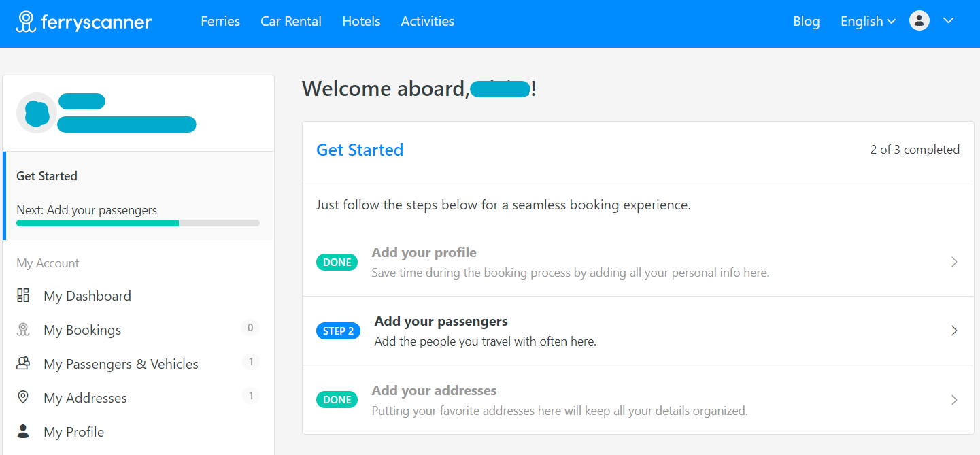Select the map pin icon for My Addresses
Image resolution: width=980 pixels, height=455 pixels.
22,397
